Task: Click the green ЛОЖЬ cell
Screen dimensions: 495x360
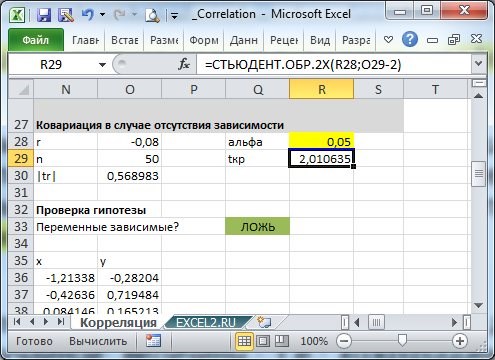Action: [258, 226]
